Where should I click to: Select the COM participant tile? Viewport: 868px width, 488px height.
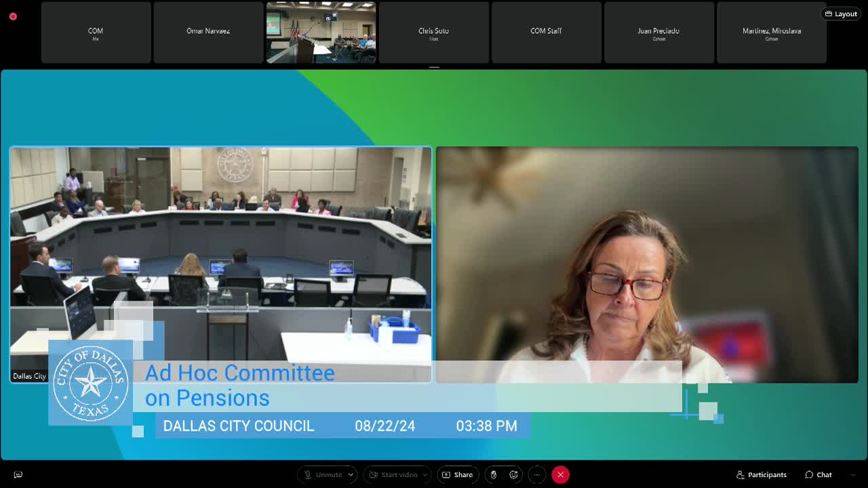(96, 33)
